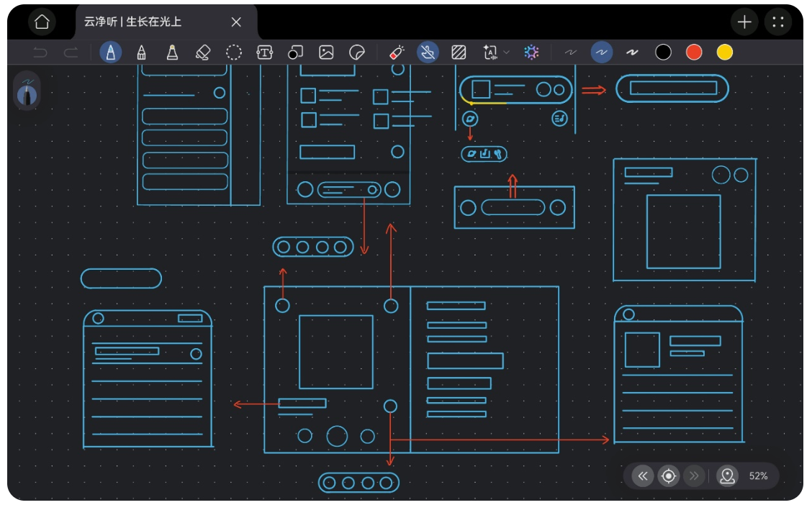This screenshot has width=812, height=505.
Task: Open the sticker picker
Action: pyautogui.click(x=357, y=53)
